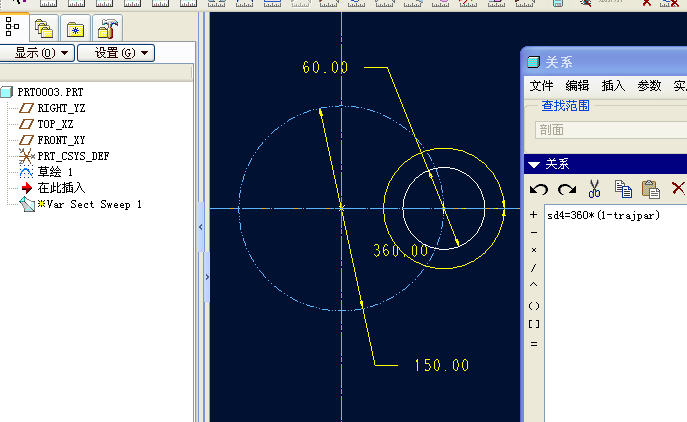Redo the relation edit
Image resolution: width=687 pixels, height=422 pixels.
tap(567, 189)
